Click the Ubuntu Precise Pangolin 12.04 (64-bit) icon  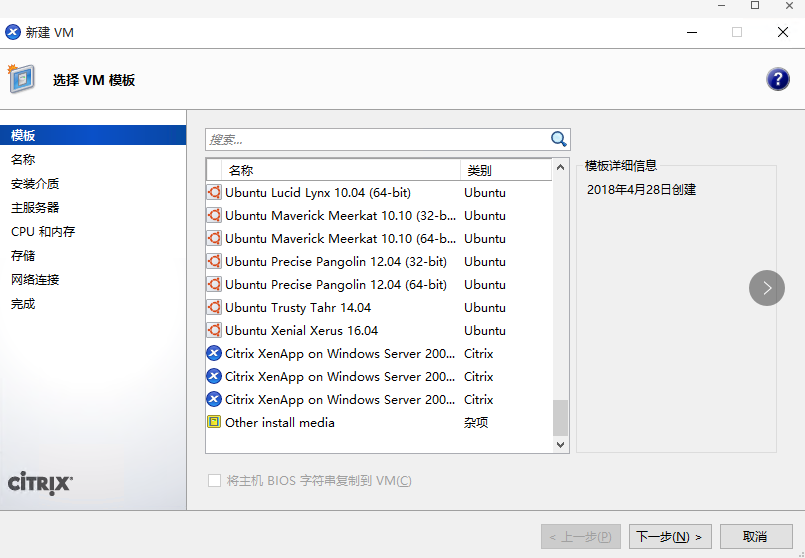point(214,284)
